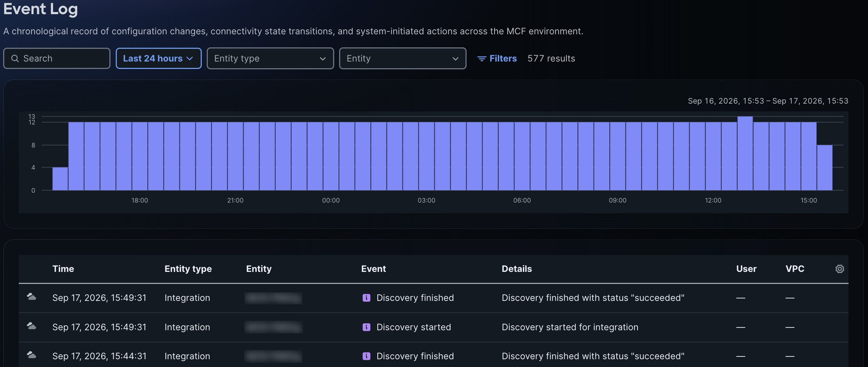Click the Search input field
The width and height of the screenshot is (868, 367).
(57, 58)
